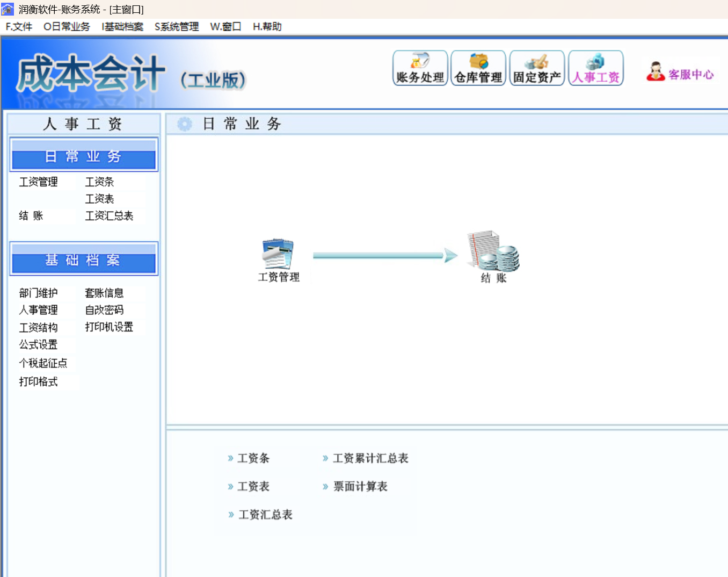Click the app icon in title bar
The image size is (728, 577).
pos(8,9)
